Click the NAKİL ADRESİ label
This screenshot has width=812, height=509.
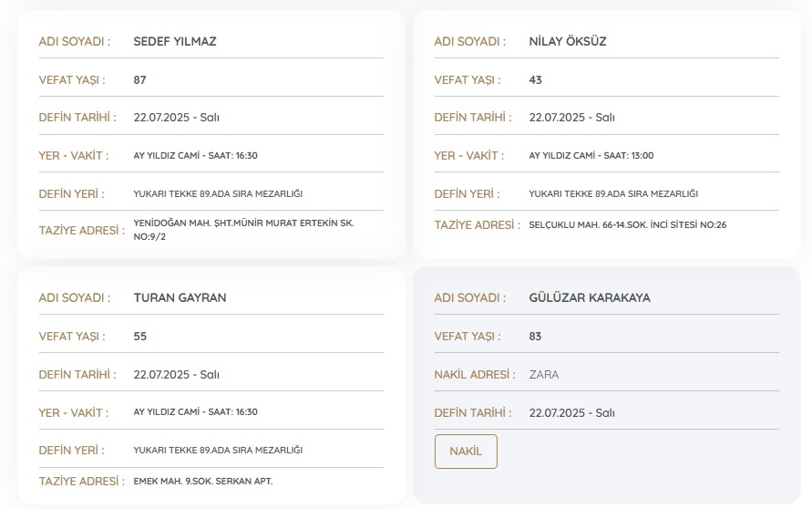coord(473,374)
